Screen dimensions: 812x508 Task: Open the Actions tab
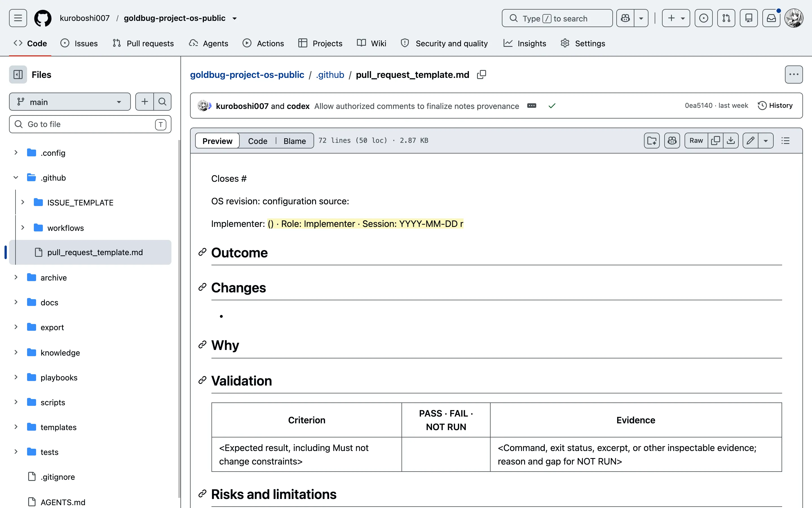263,43
